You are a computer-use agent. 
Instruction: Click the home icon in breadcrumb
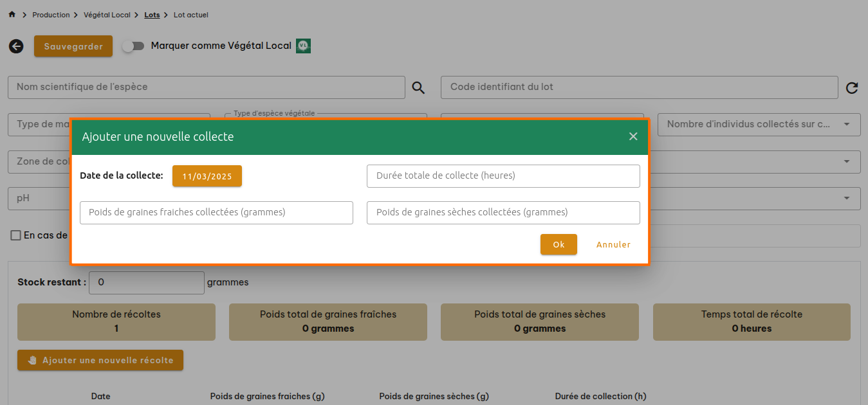(x=12, y=15)
